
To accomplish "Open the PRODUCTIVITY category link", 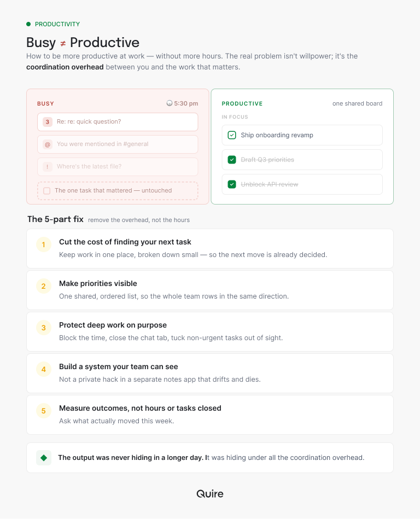I will [x=57, y=24].
